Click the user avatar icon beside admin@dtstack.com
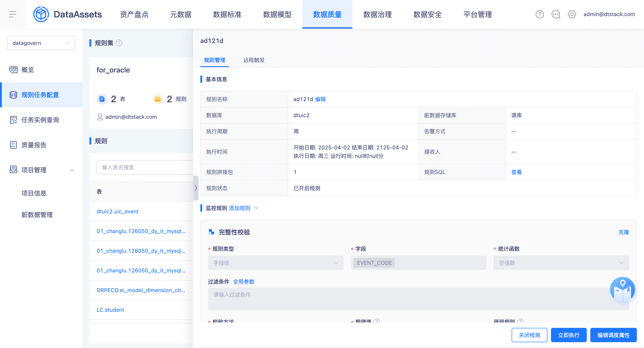 coord(100,117)
